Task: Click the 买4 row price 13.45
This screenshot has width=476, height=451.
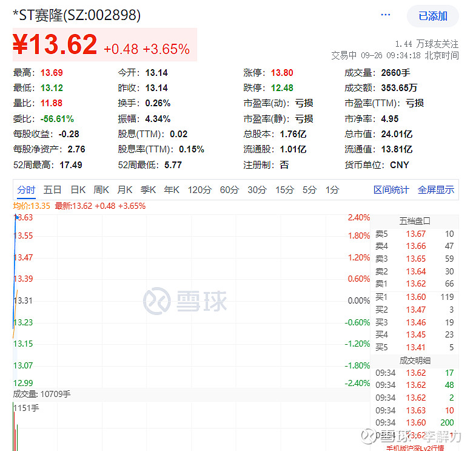Action: tap(416, 334)
